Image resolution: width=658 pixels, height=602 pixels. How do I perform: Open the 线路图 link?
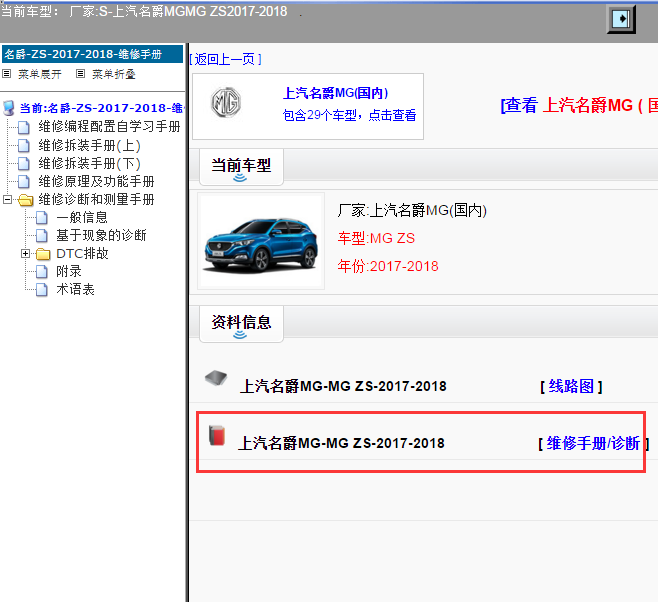[571, 386]
